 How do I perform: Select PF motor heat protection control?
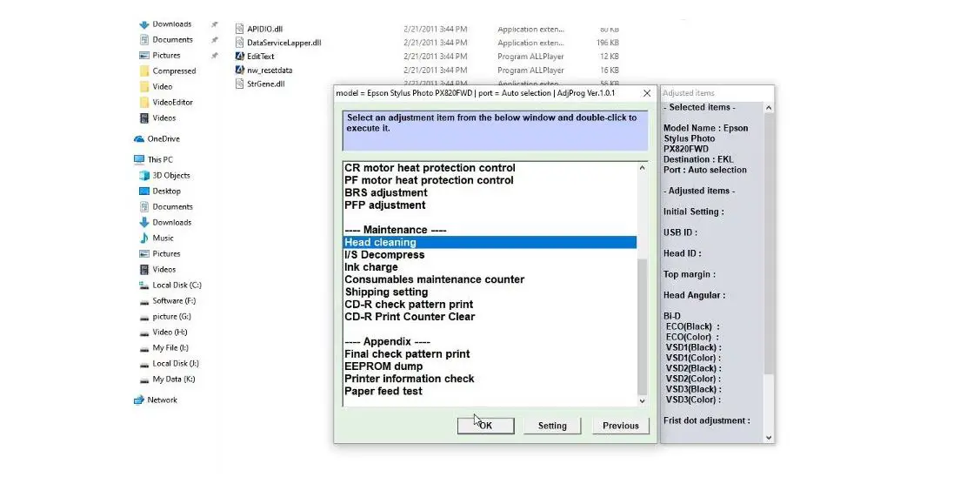click(429, 180)
